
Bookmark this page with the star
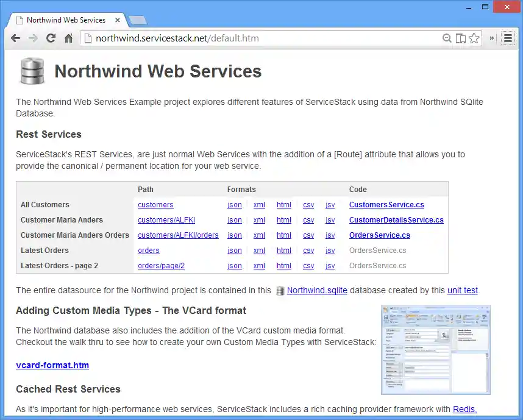[474, 38]
